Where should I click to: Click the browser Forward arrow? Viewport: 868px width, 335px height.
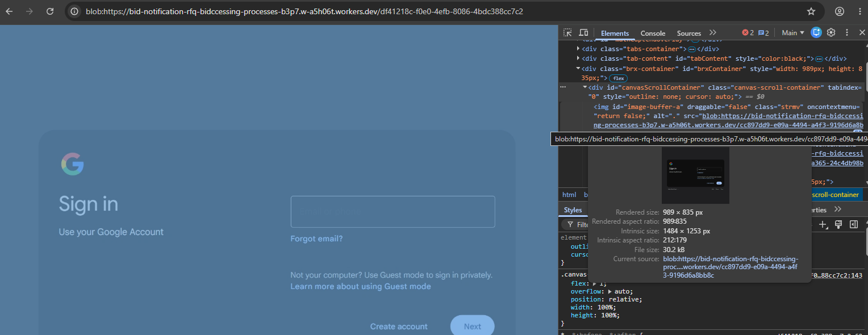30,11
